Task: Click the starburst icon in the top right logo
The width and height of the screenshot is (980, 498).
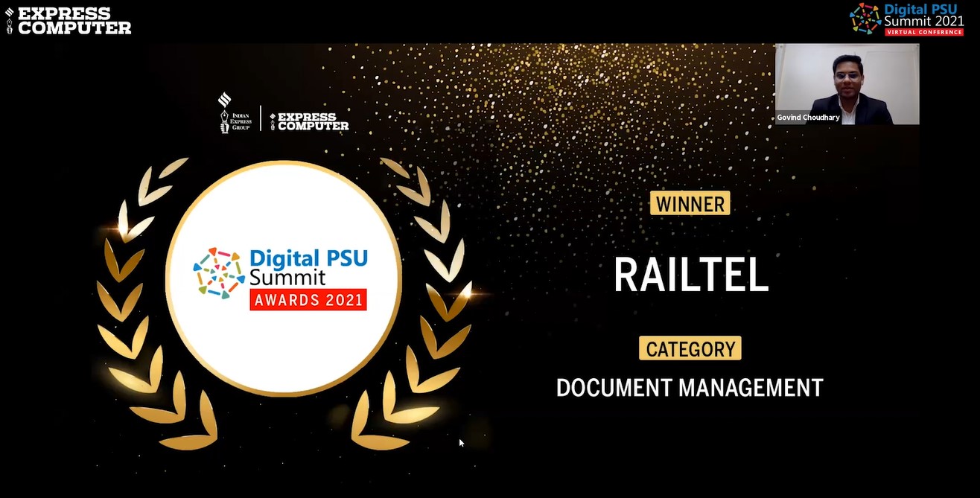Action: tap(865, 17)
